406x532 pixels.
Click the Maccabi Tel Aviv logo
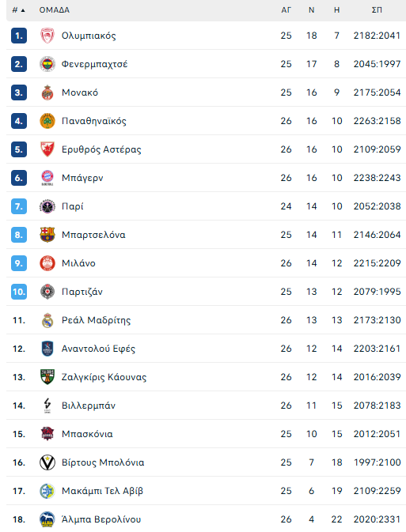tap(47, 491)
